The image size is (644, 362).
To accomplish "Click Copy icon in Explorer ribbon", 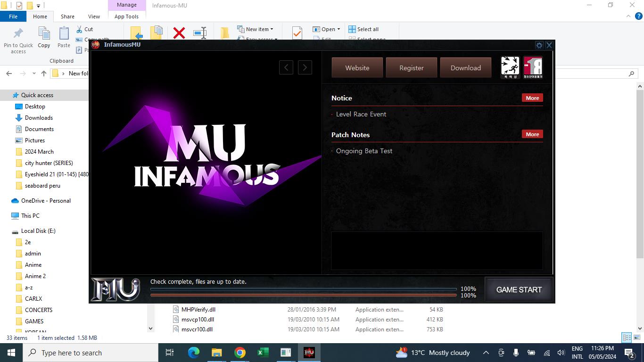I will (x=44, y=37).
